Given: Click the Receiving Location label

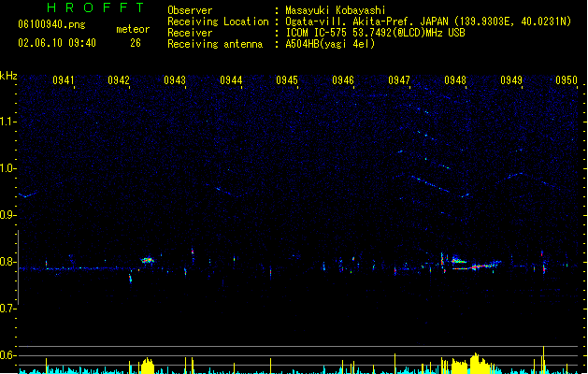Looking at the screenshot, I should point(218,22).
